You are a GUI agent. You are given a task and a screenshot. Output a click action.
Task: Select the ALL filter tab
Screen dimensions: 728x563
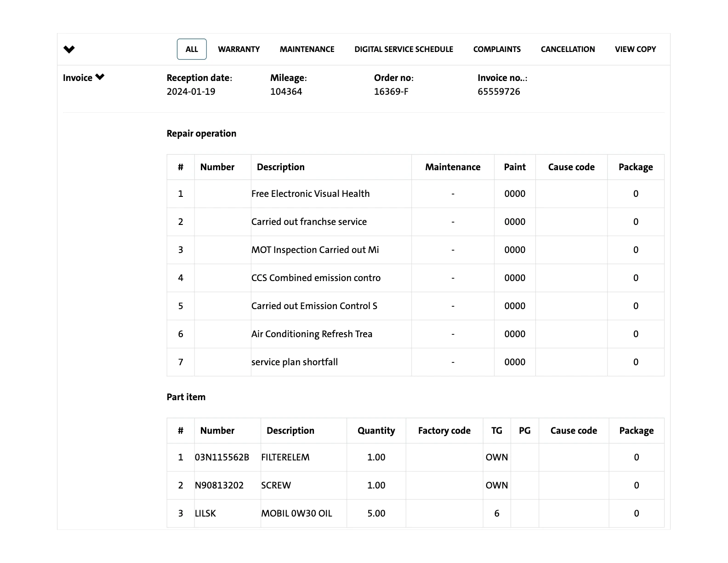pos(192,49)
